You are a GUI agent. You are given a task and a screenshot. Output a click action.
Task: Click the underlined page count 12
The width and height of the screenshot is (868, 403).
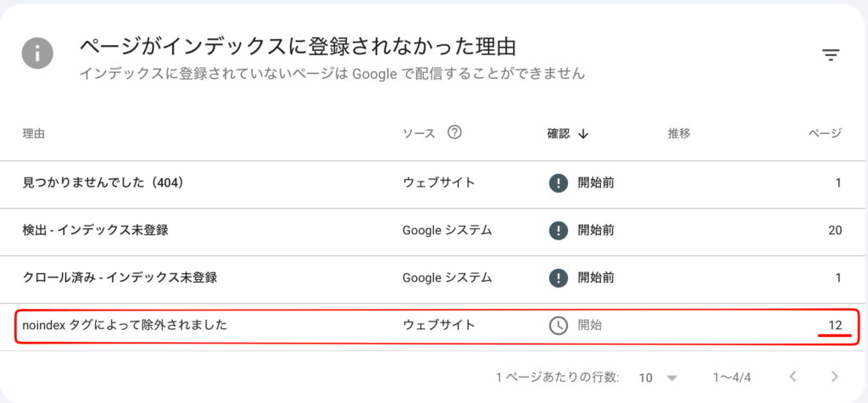coord(835,326)
